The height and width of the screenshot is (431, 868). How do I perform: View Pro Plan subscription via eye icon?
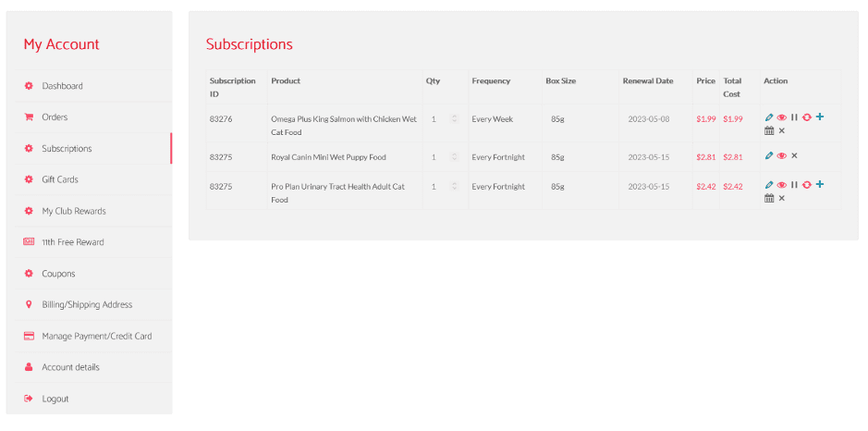point(782,185)
